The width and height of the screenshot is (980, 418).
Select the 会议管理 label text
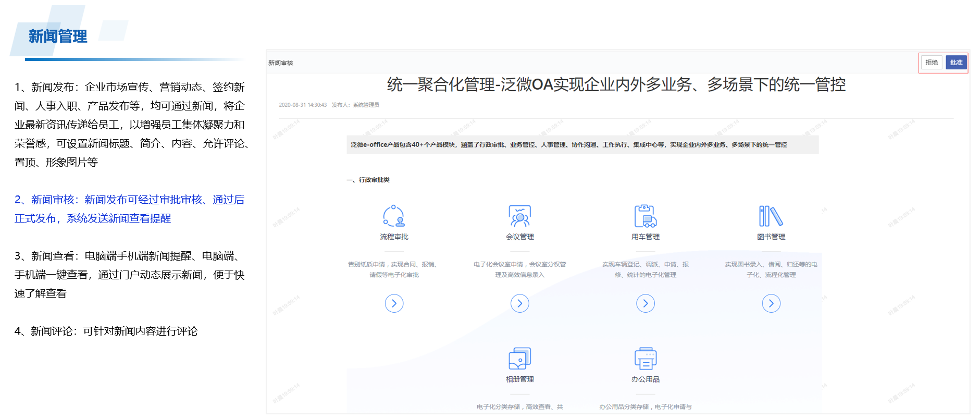[520, 237]
